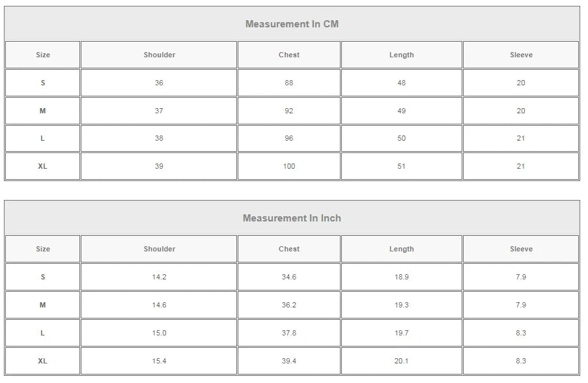Click size L row label in Inch table

pyautogui.click(x=43, y=333)
